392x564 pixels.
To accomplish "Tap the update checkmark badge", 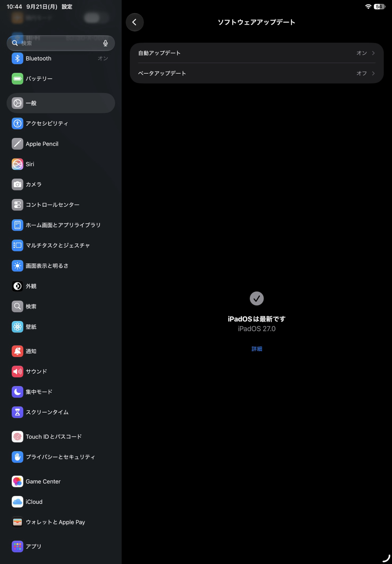I will 257,299.
